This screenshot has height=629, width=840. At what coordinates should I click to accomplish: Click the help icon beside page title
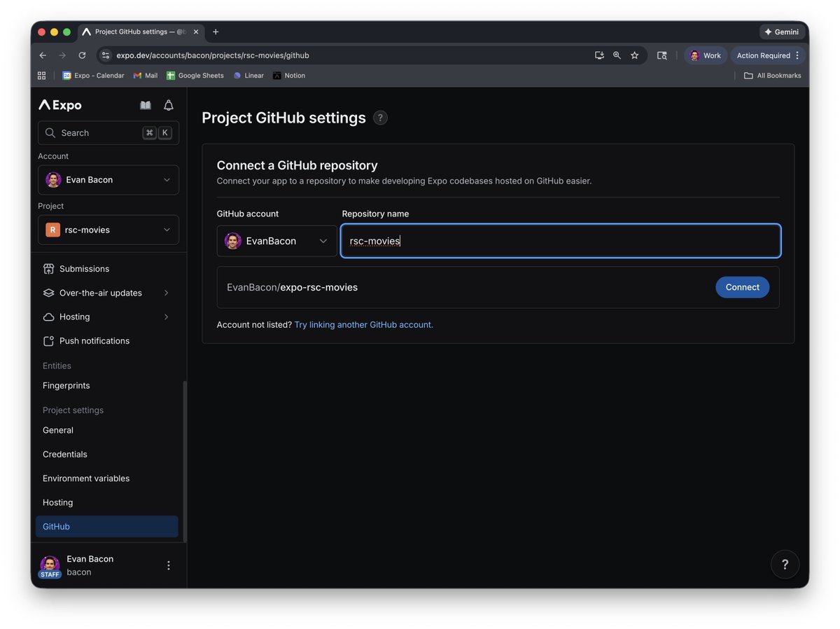click(380, 118)
